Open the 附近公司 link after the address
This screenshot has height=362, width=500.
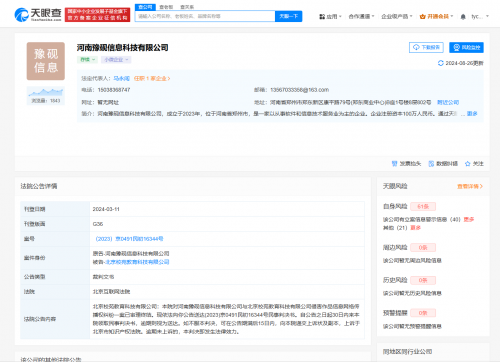click(448, 102)
